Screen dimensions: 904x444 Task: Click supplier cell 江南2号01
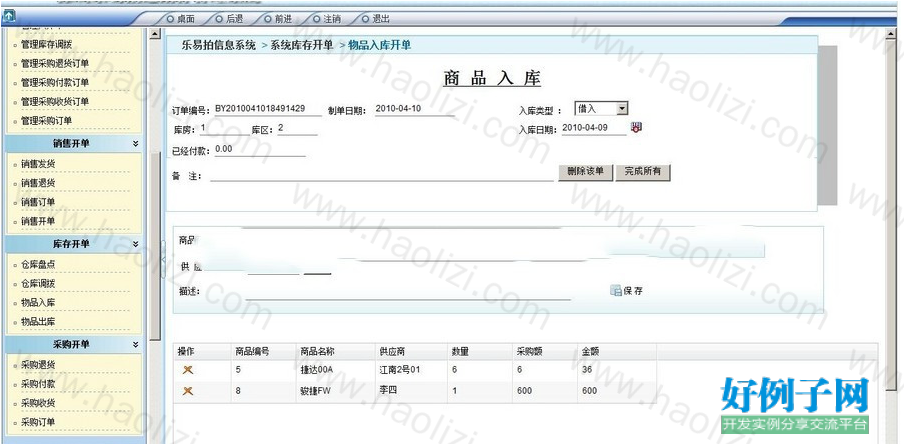[x=400, y=370]
